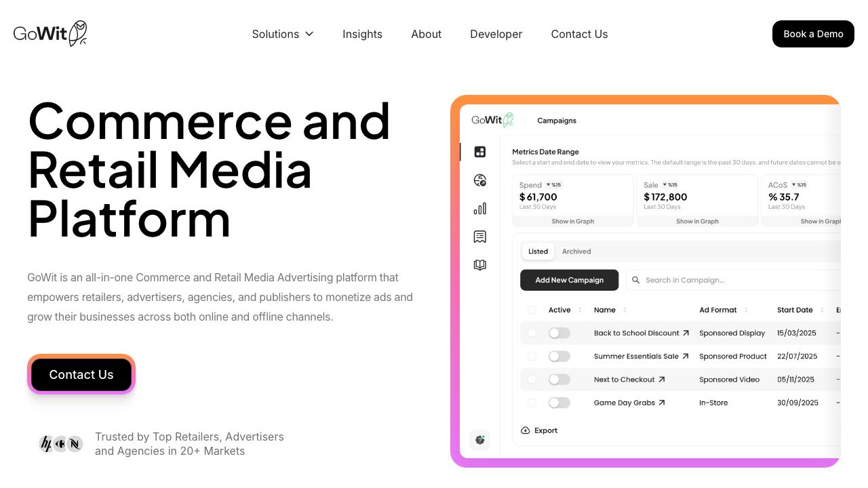The width and height of the screenshot is (868, 488).
Task: Click the Campaigns title in dashboard header
Action: [x=557, y=121]
